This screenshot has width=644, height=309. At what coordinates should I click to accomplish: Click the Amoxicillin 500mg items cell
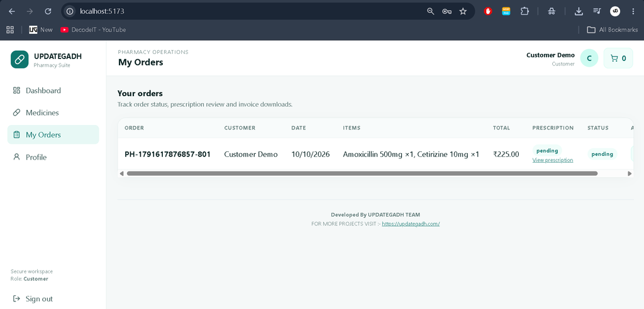click(411, 154)
